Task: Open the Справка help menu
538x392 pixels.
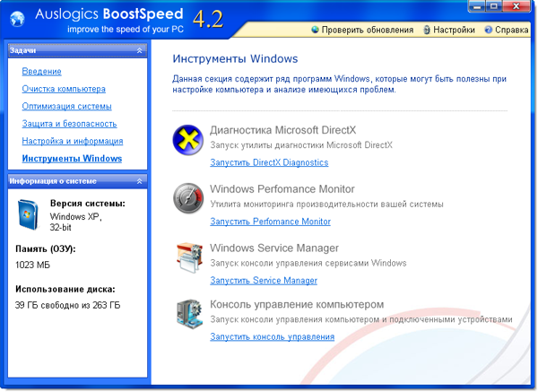Action: pos(512,30)
